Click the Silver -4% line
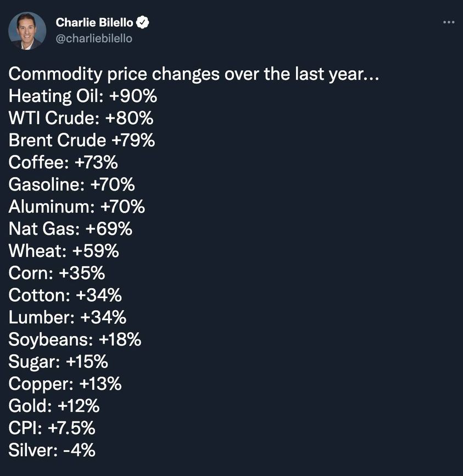Viewport: 463px width, 476px height. tap(52, 450)
